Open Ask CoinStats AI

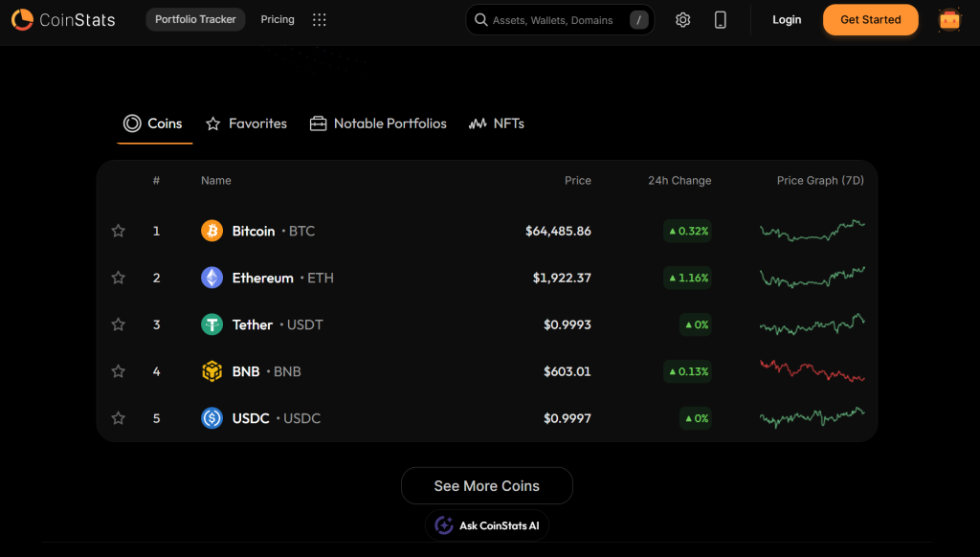[487, 525]
